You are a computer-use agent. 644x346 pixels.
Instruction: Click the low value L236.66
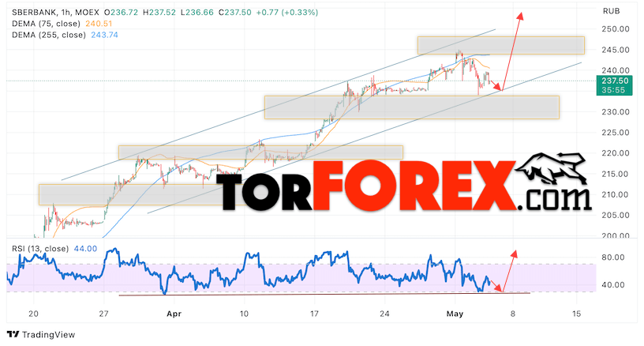coord(197,13)
